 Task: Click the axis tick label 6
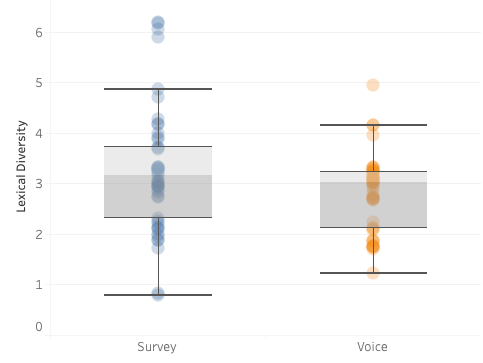[39, 33]
